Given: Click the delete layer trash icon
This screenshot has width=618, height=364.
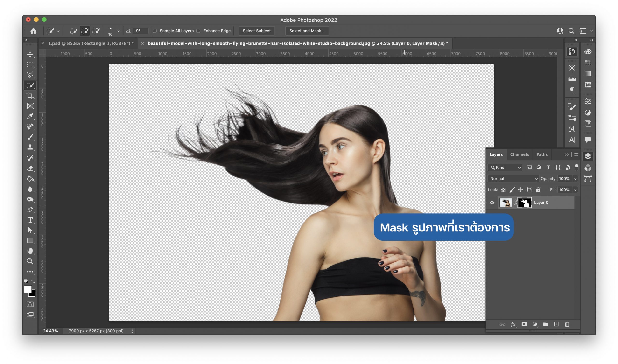Looking at the screenshot, I should [x=567, y=324].
